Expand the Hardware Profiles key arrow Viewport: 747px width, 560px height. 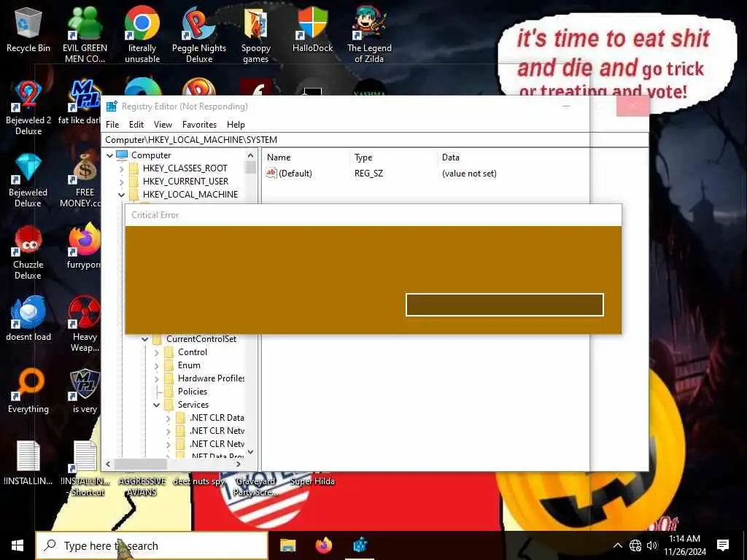[157, 379]
